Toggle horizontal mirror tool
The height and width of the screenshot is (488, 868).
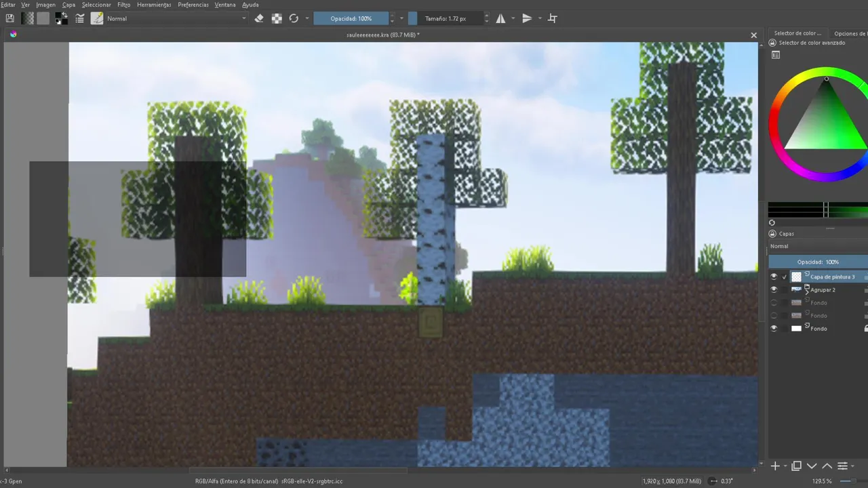[500, 19]
